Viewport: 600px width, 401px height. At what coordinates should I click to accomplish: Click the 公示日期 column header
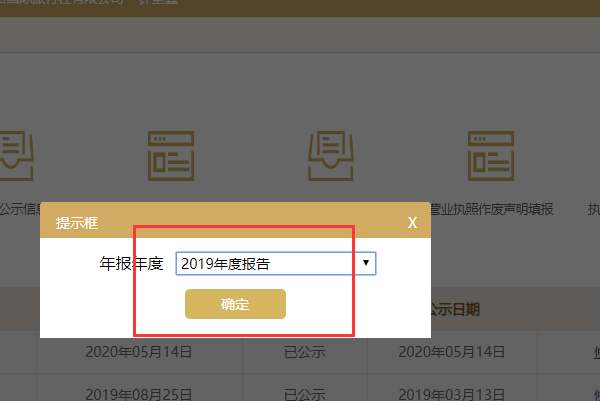(x=455, y=309)
